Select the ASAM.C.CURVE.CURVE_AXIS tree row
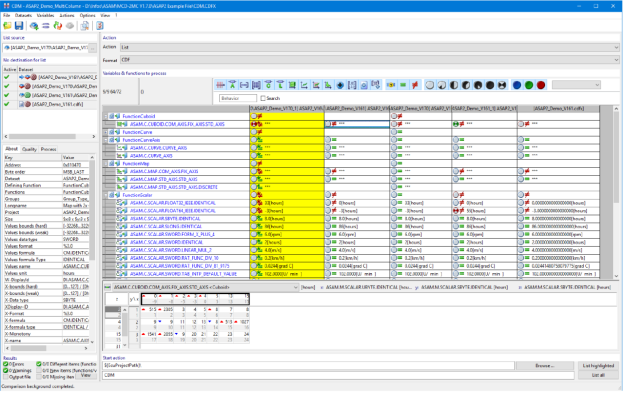The image size is (624, 393). coord(177,148)
